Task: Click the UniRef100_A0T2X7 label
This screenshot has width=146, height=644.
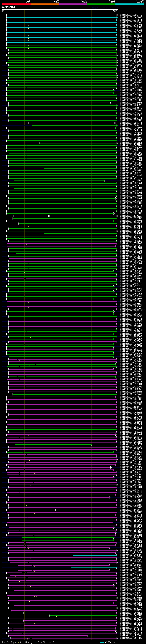Action: coord(131,80)
